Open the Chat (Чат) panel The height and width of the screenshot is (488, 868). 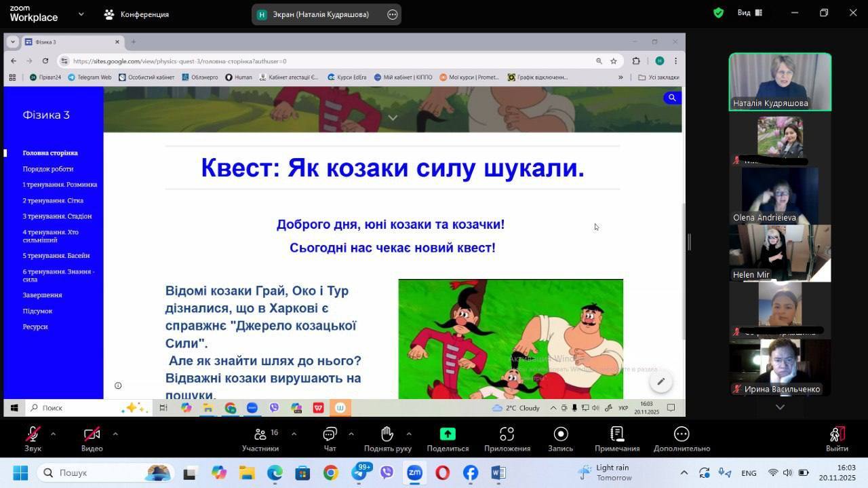pos(330,434)
